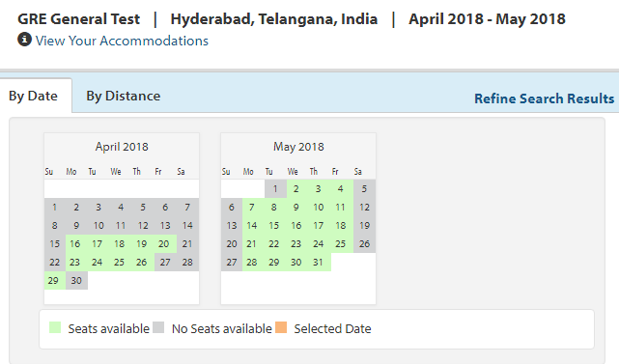Image resolution: width=619 pixels, height=364 pixels.
Task: Open Refine Search Results
Action: click(x=544, y=98)
